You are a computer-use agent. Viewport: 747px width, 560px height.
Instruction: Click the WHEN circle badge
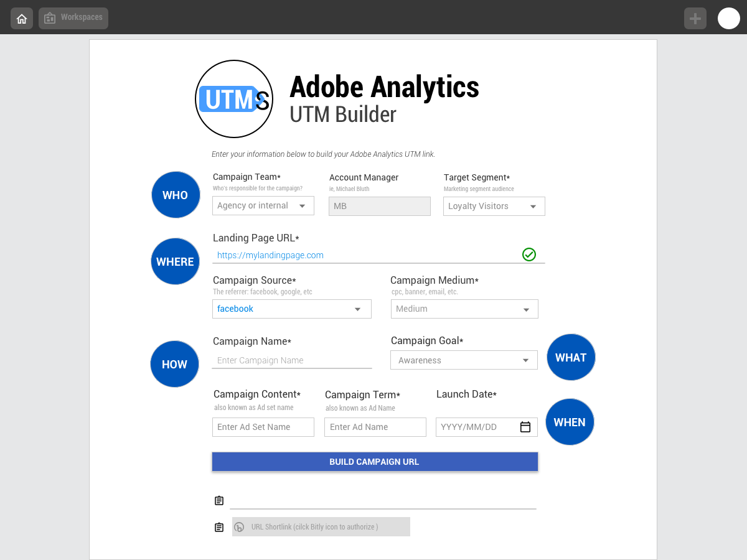coord(570,422)
